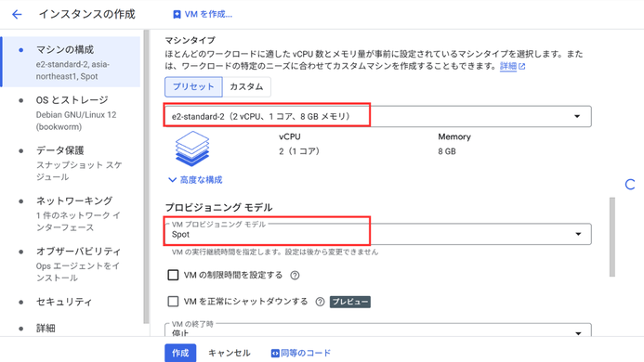Click the マシンタイプ heading
Screen dimensions: 644x362
coord(191,40)
